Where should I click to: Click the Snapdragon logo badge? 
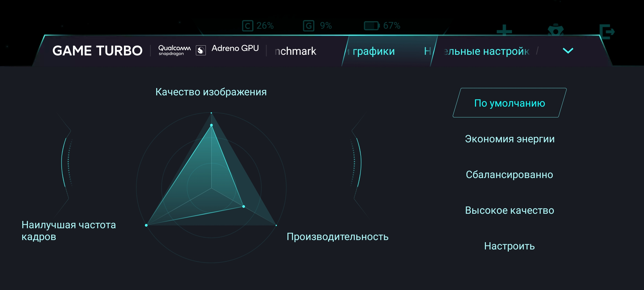point(201,50)
